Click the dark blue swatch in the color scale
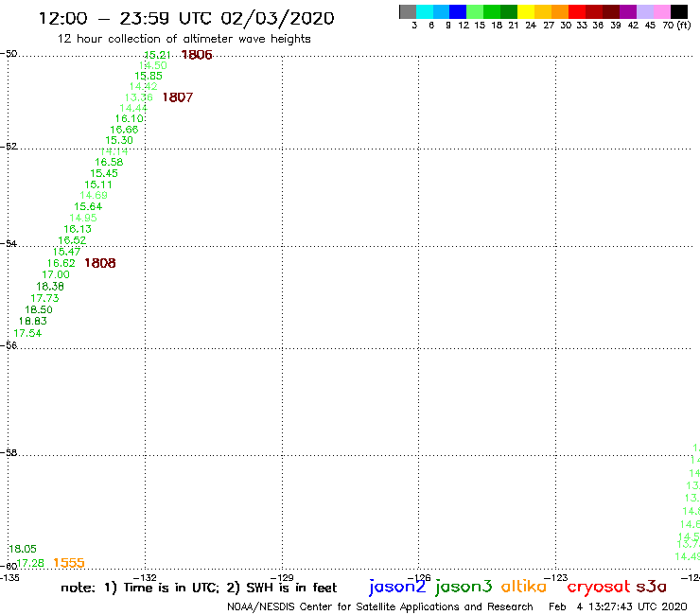 pyautogui.click(x=458, y=12)
